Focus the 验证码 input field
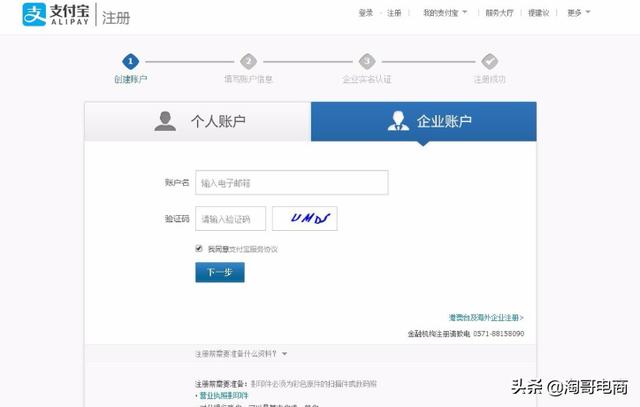This screenshot has height=407, width=640. coord(231,219)
